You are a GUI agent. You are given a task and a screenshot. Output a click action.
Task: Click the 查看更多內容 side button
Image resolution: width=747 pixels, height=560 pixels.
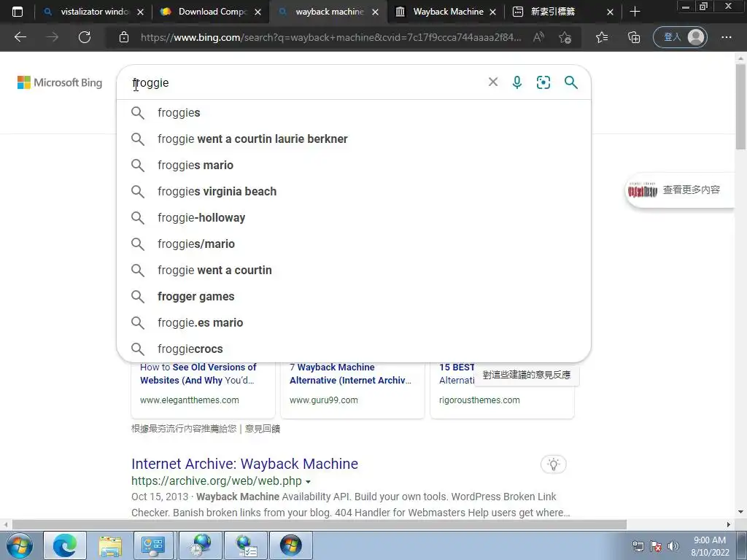(680, 190)
